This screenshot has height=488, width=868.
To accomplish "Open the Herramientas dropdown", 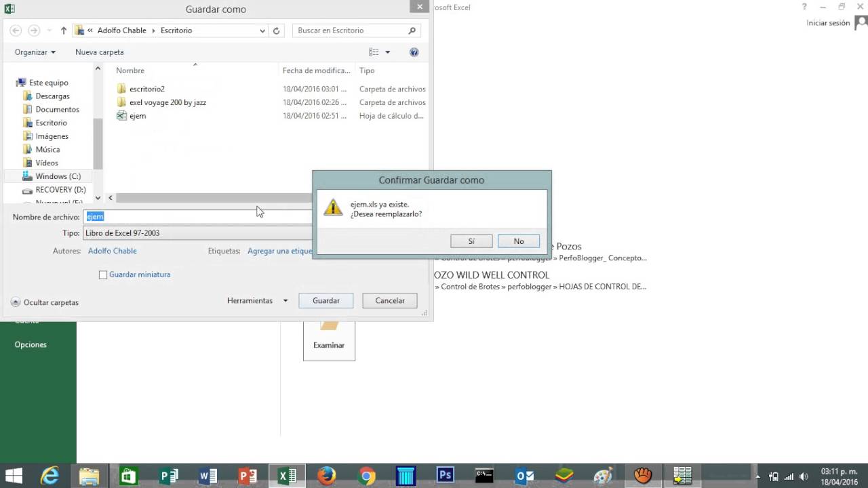I will [x=258, y=300].
